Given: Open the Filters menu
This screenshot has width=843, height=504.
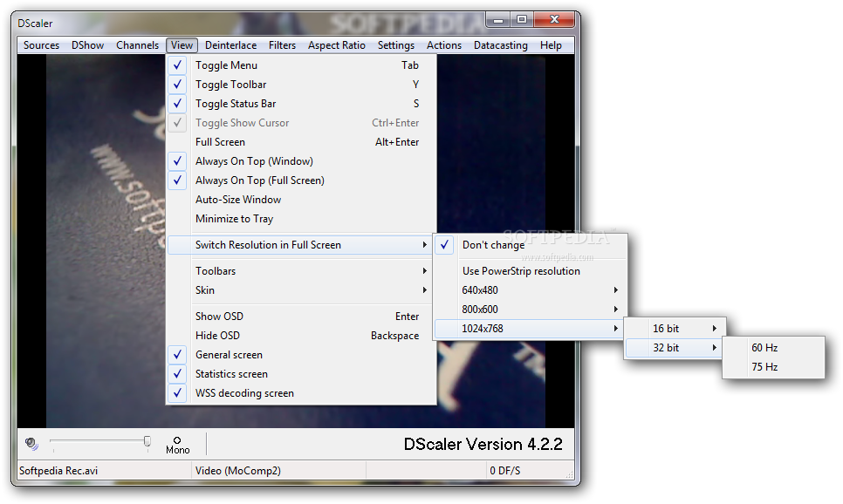Looking at the screenshot, I should (282, 45).
